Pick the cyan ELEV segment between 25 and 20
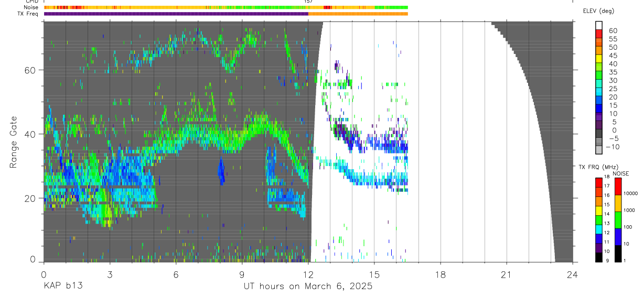The width and height of the screenshot is (644, 297). click(x=599, y=92)
